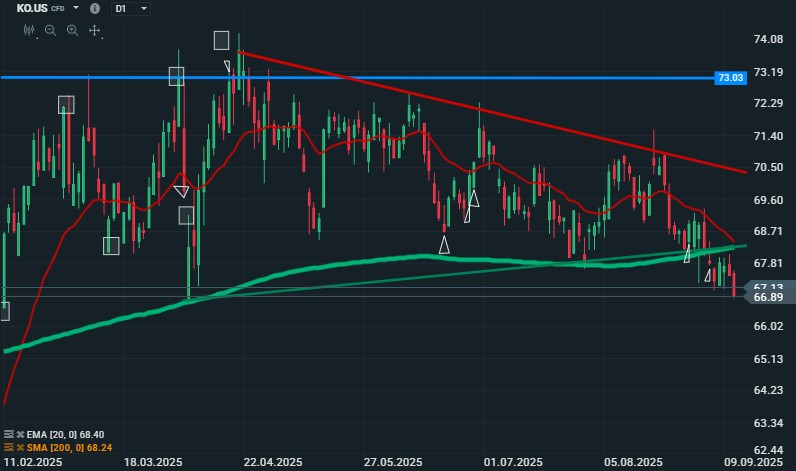
Task: Open SMA indicator settings icon
Action: point(8,447)
